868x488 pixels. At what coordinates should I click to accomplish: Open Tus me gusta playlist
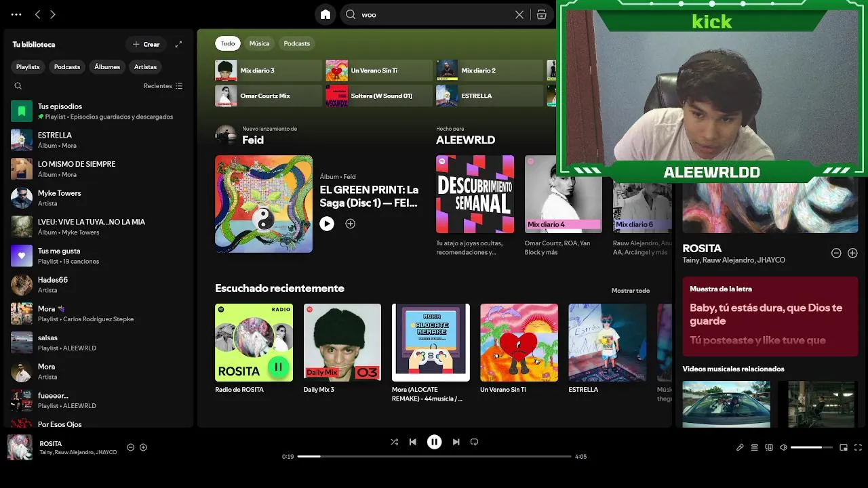[98, 256]
